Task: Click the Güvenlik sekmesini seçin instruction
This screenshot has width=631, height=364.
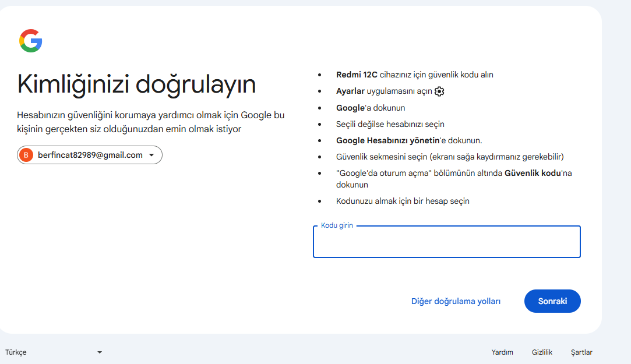Action: [x=450, y=157]
